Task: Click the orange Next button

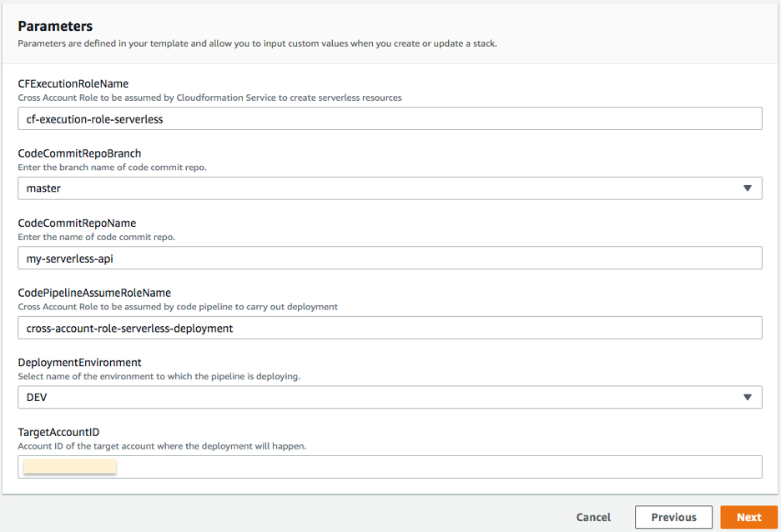Action: (x=748, y=517)
